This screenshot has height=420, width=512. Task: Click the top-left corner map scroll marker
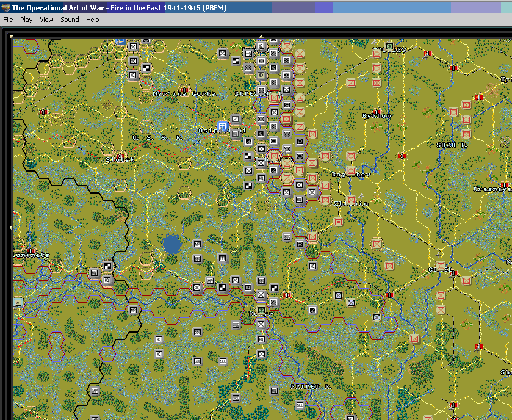(12, 37)
